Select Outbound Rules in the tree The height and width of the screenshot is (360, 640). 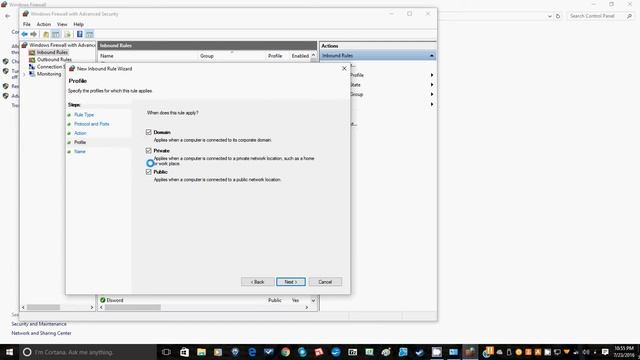point(54,60)
